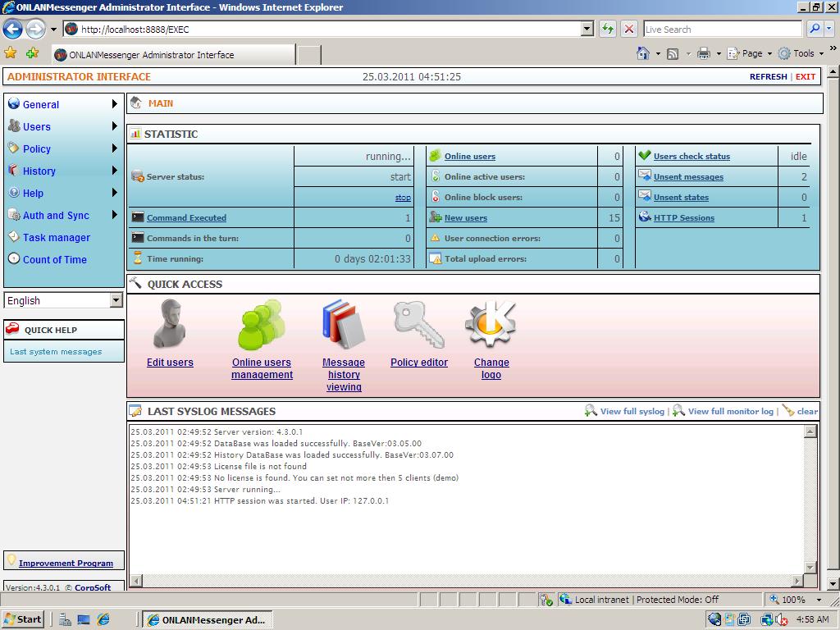840x630 pixels.
Task: Click the REFRESH link in header
Action: click(768, 76)
